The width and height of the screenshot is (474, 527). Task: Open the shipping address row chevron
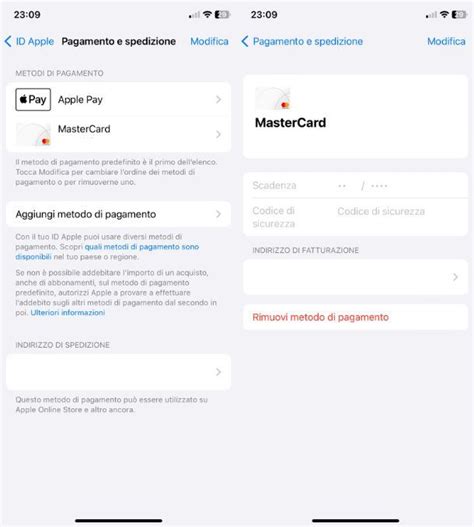(219, 372)
